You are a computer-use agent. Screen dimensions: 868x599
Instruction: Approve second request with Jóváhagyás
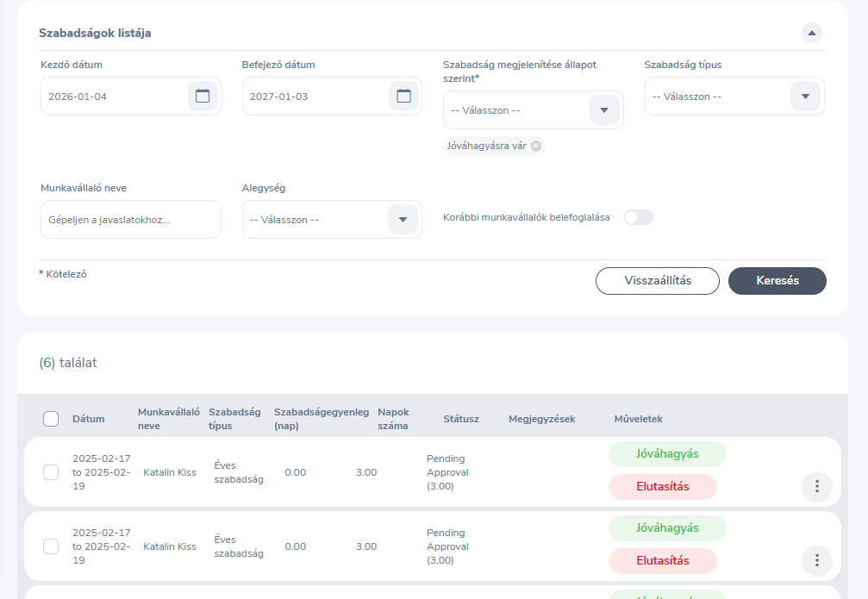click(667, 528)
